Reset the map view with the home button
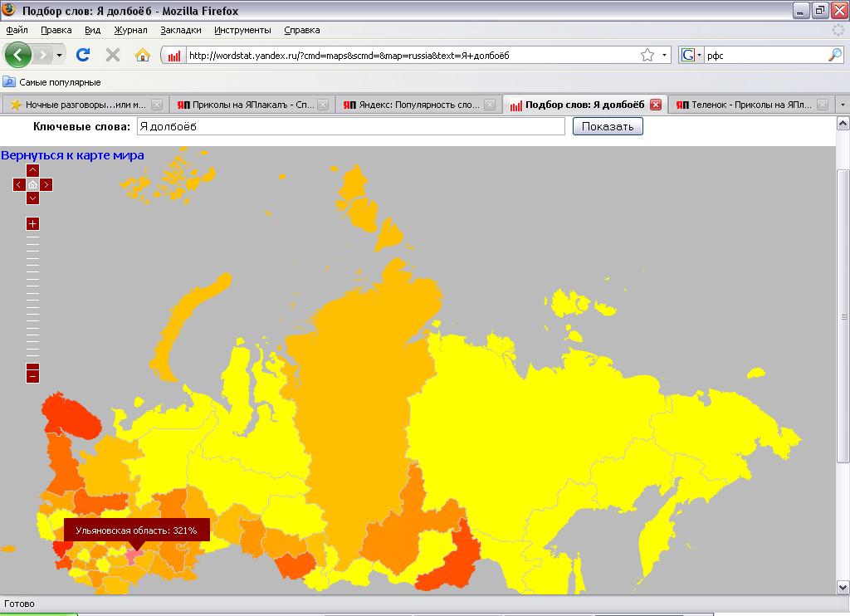The width and height of the screenshot is (850, 616). 32,185
